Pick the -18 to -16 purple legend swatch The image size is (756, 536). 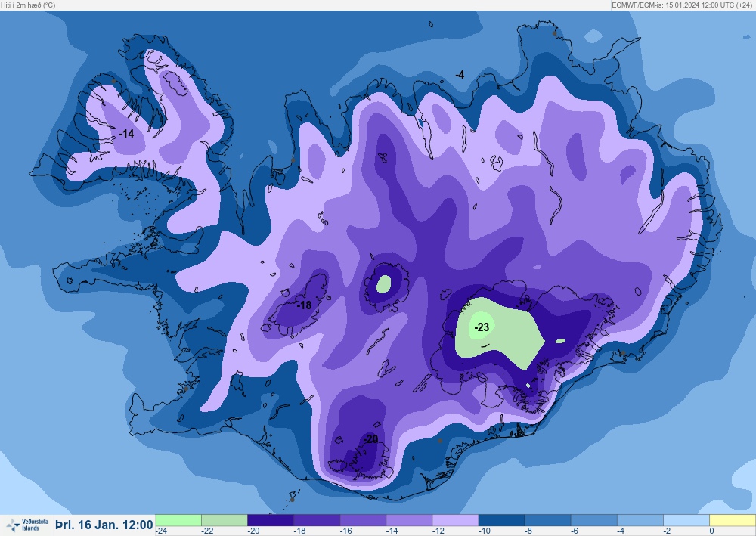(317, 521)
